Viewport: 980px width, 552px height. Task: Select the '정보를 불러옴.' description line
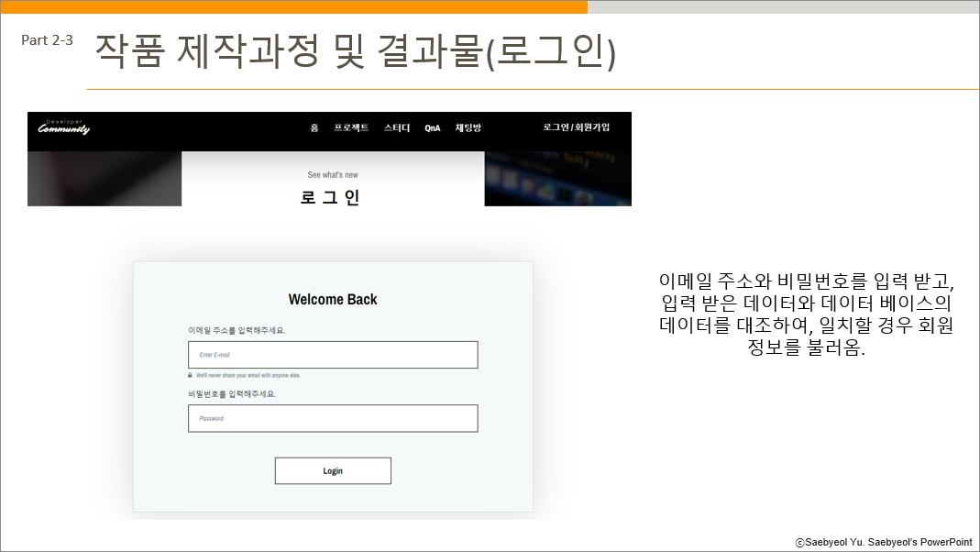pyautogui.click(x=806, y=347)
